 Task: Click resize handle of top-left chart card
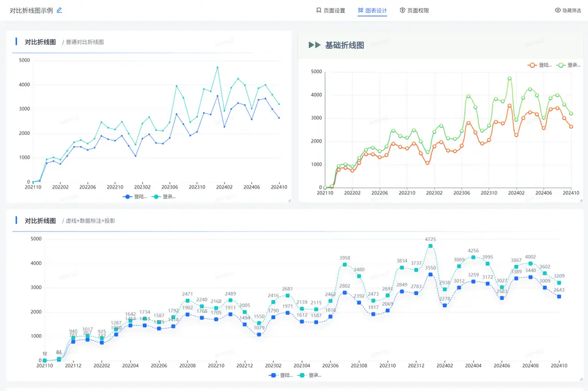tap(289, 200)
